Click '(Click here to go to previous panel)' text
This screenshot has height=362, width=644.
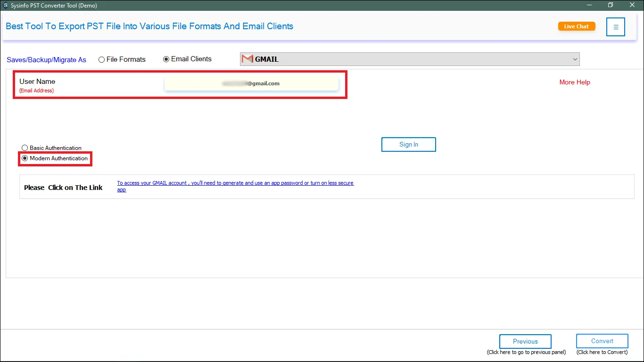tap(526, 352)
